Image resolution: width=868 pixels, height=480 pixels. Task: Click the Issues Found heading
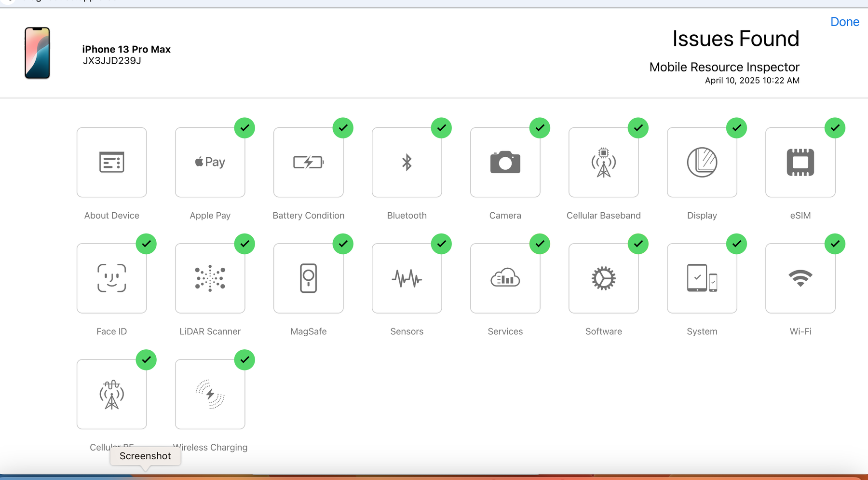pyautogui.click(x=736, y=39)
